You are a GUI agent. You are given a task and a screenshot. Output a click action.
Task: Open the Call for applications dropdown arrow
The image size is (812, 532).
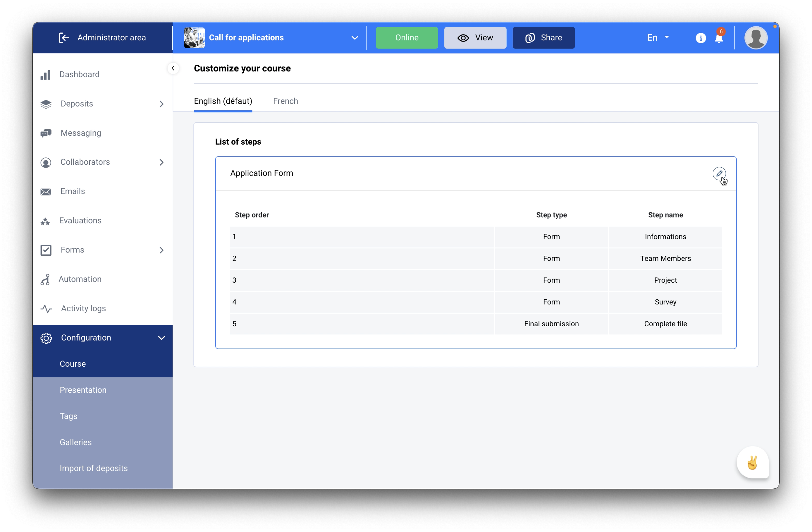coord(355,37)
